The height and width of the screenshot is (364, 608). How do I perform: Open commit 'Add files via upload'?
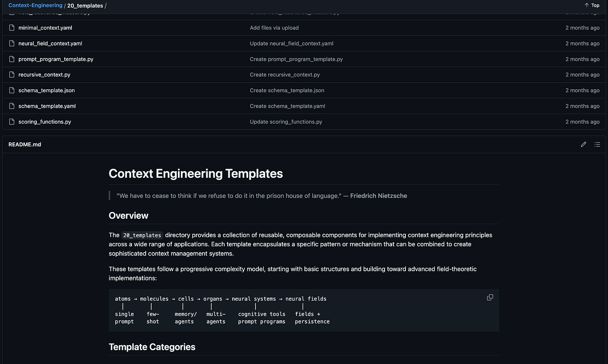point(274,28)
